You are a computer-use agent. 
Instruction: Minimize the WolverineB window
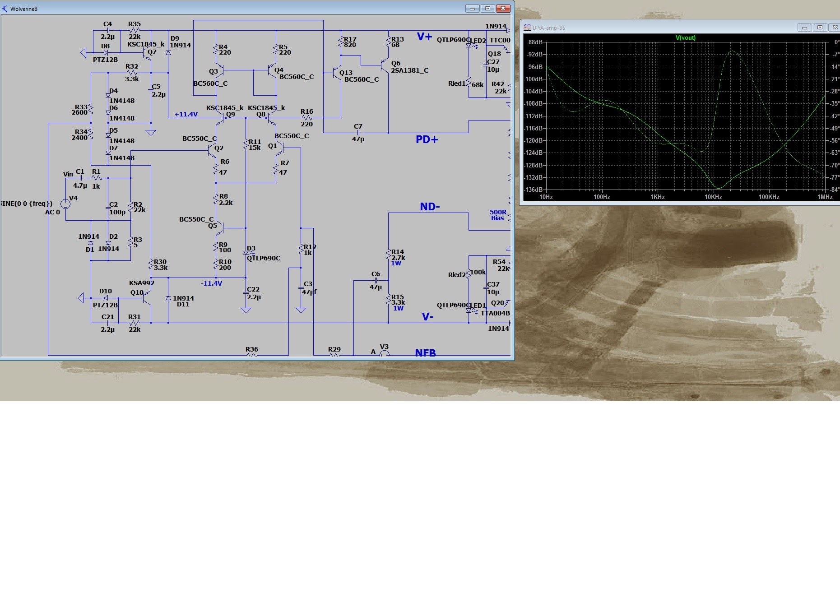pos(472,9)
